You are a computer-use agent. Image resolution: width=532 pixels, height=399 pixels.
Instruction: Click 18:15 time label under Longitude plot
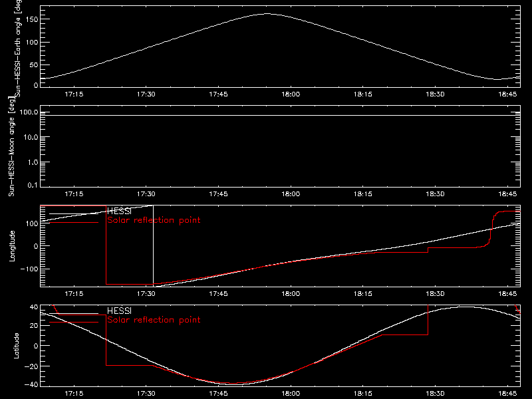pos(363,294)
